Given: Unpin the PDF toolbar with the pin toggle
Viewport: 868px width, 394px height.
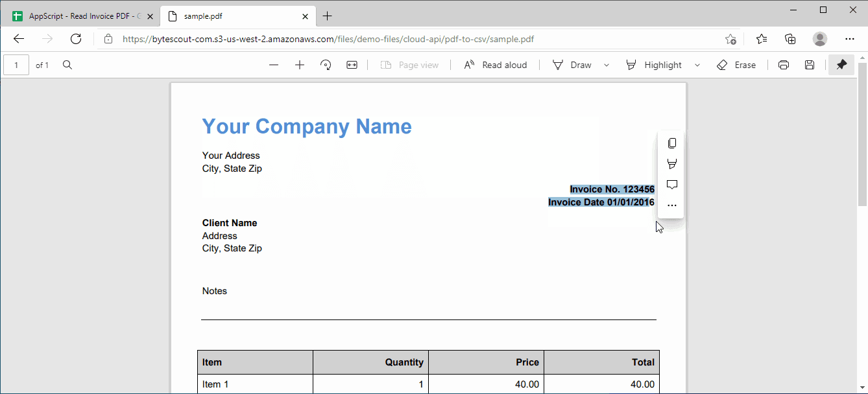Looking at the screenshot, I should coord(841,65).
